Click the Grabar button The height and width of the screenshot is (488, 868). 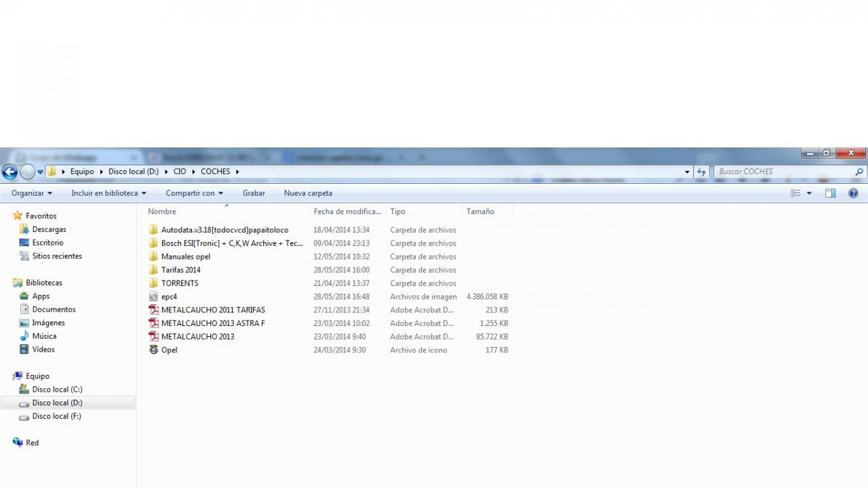(x=254, y=193)
